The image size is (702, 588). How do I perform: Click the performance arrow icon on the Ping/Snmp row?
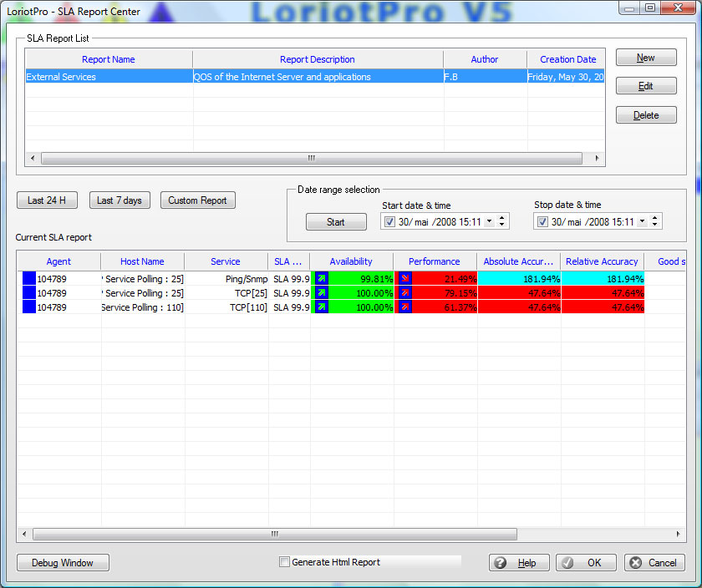404,278
